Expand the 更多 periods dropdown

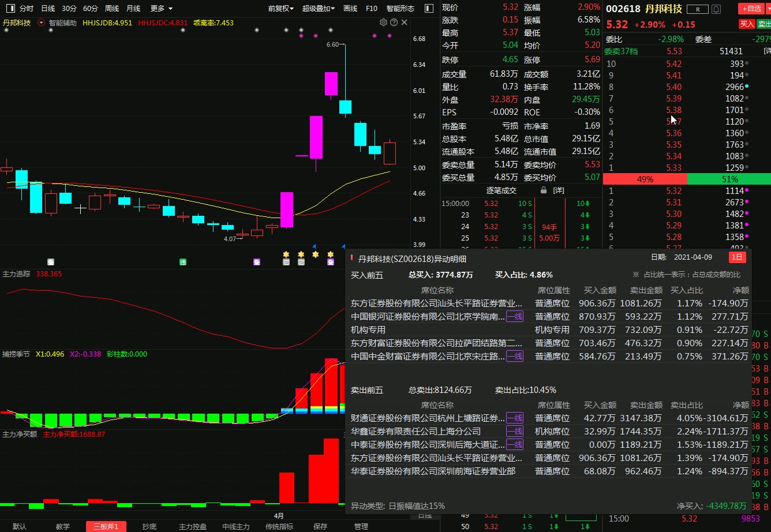click(x=162, y=9)
